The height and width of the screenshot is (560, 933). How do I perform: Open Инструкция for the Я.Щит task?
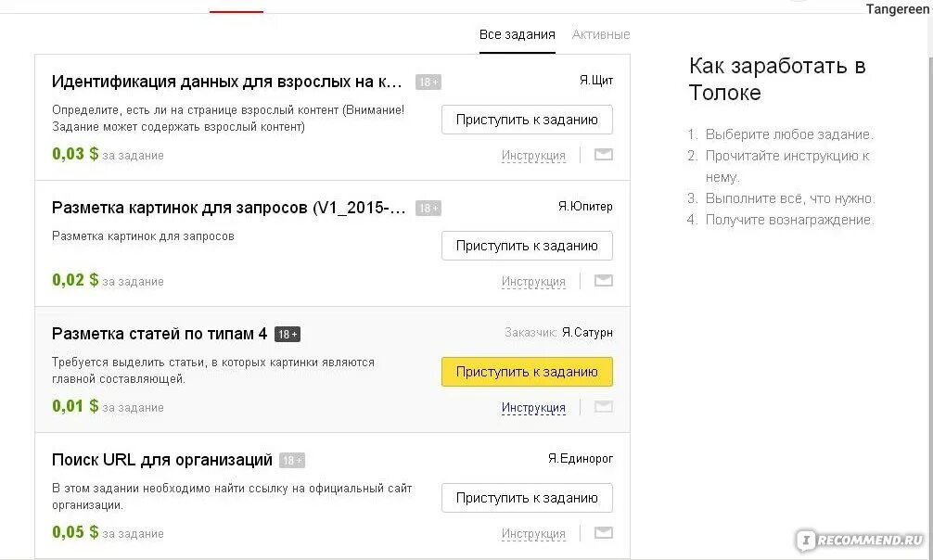coord(533,156)
